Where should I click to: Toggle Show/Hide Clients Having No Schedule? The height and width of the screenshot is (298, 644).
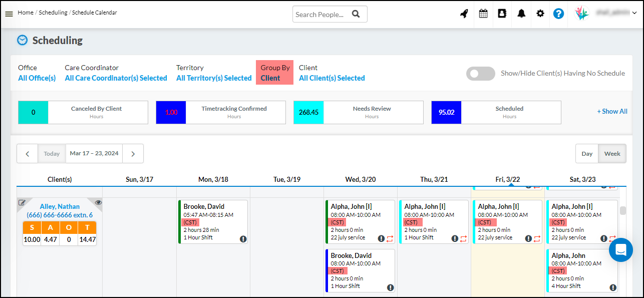[x=480, y=74]
